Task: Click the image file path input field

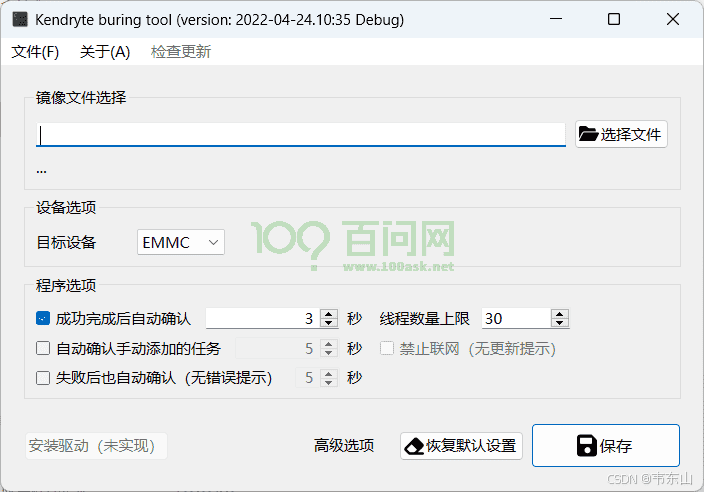Action: [x=300, y=135]
